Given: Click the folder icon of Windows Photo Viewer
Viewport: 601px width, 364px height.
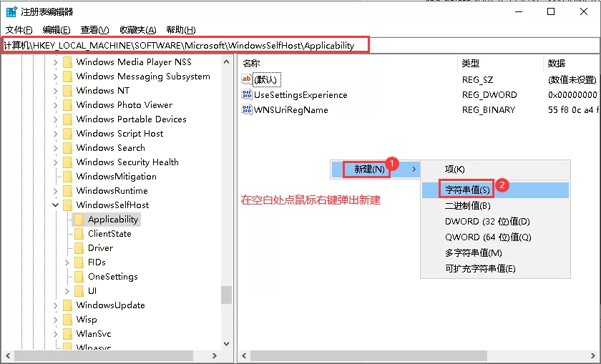Looking at the screenshot, I should 67,105.
